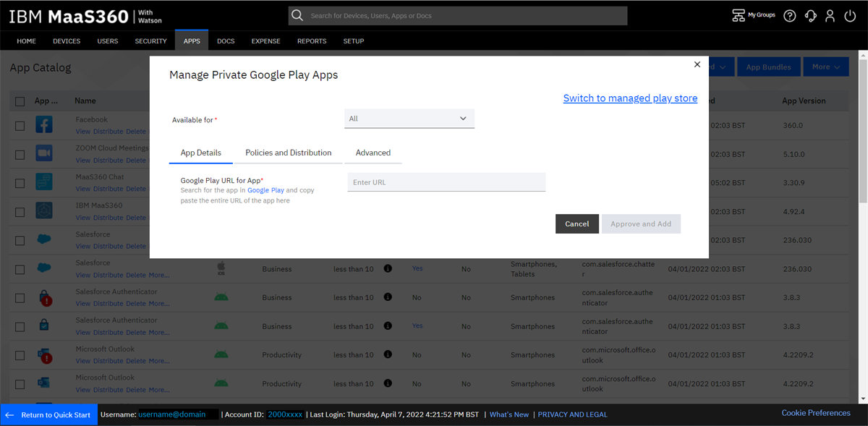Screen dimensions: 868x426
Task: Open the help question mark icon
Action: 790,15
